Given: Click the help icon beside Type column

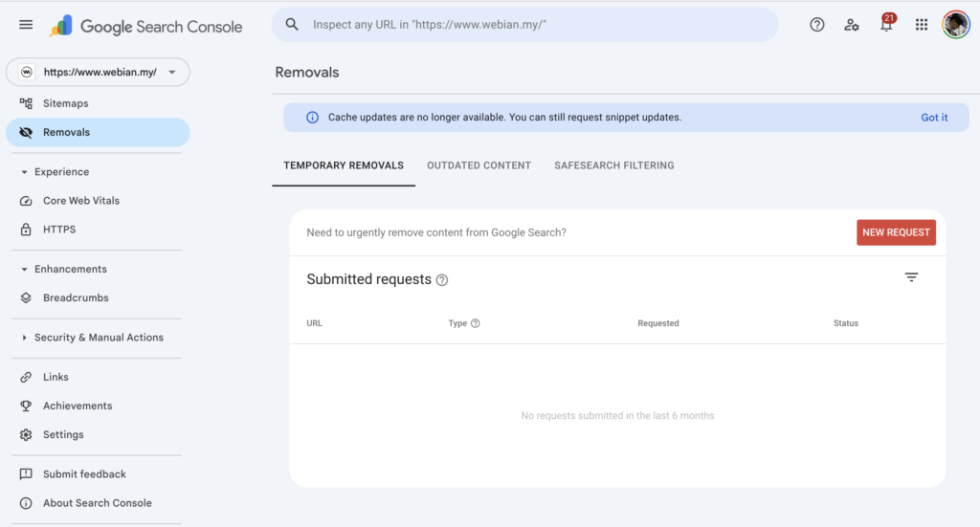Looking at the screenshot, I should 476,323.
